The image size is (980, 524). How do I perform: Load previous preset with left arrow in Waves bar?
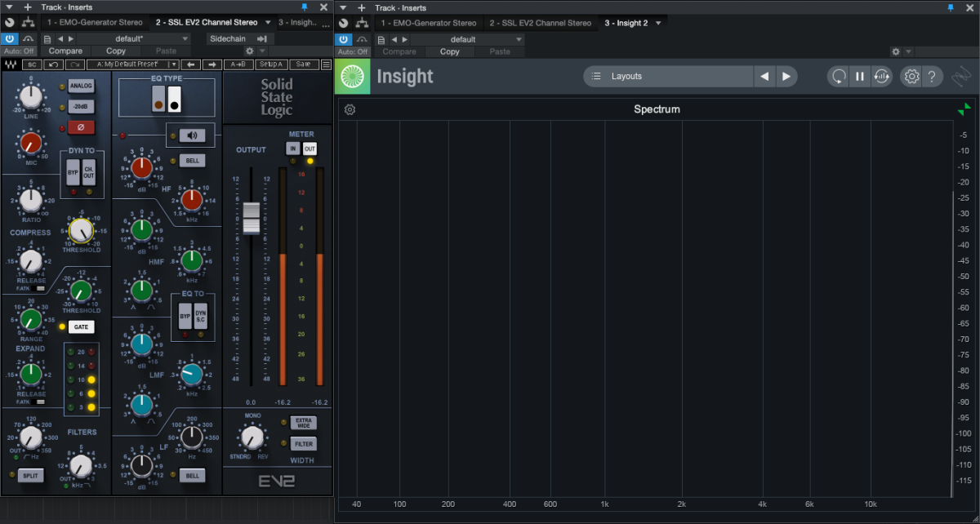[190, 64]
